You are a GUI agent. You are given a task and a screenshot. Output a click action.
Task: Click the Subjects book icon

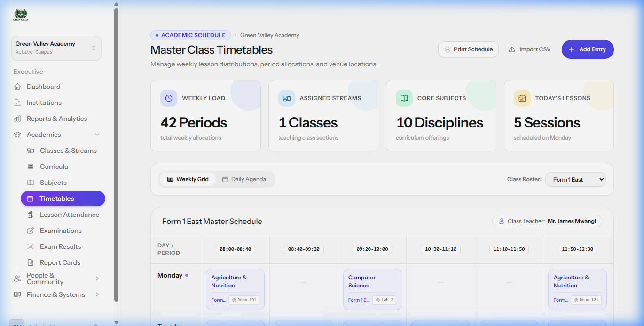(x=31, y=183)
